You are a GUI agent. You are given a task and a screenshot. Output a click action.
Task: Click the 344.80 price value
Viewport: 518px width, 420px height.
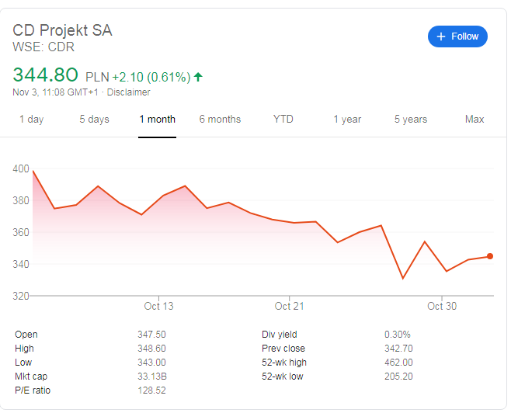[x=45, y=75]
